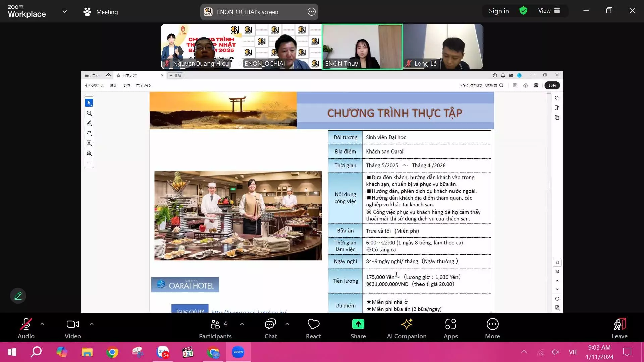Expand the audio options arrow

(42, 324)
